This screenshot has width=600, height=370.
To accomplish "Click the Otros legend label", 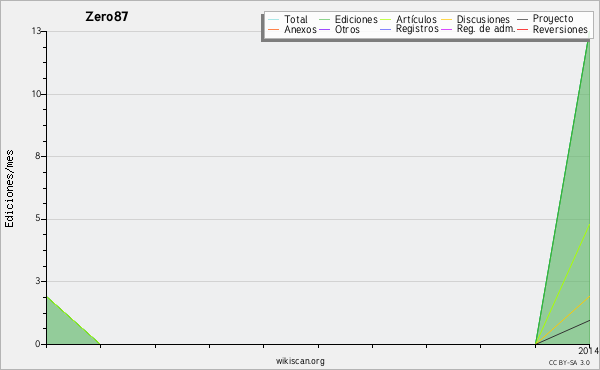I will [347, 29].
